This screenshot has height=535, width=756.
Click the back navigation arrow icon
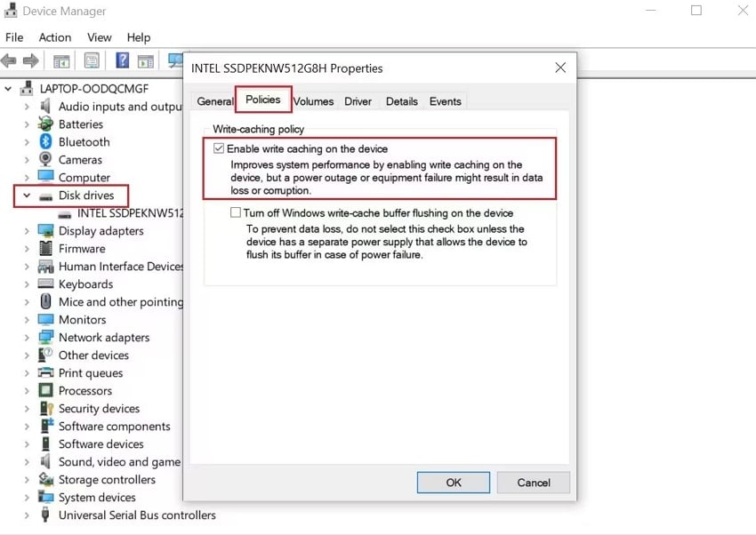pyautogui.click(x=9, y=60)
